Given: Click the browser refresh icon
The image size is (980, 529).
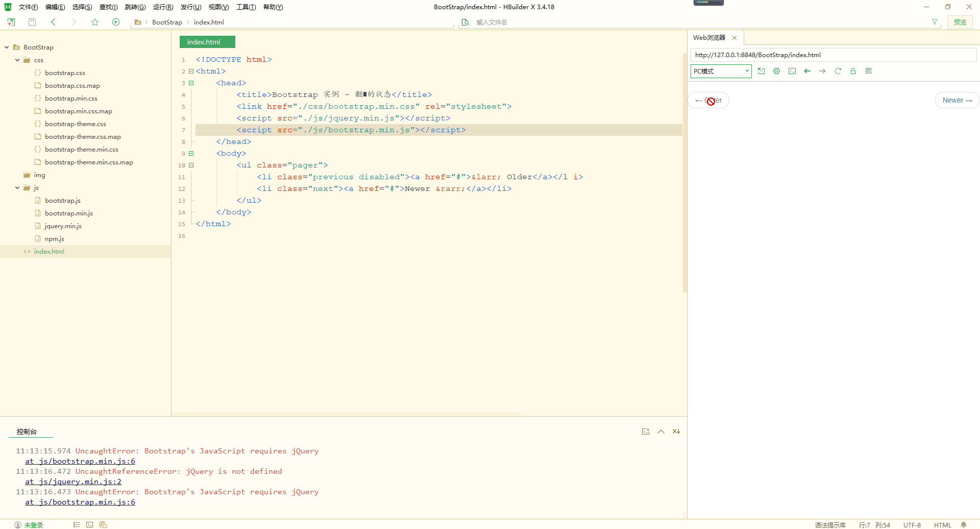Looking at the screenshot, I should pyautogui.click(x=838, y=71).
